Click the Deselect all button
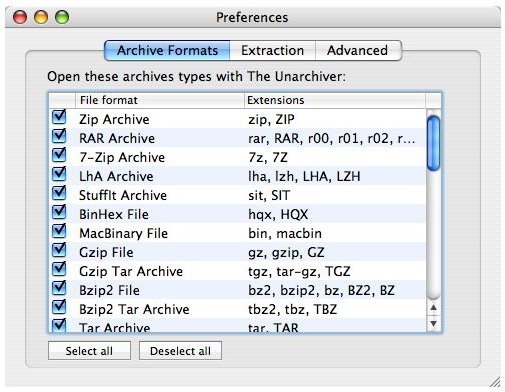The image size is (505, 392). tap(180, 351)
